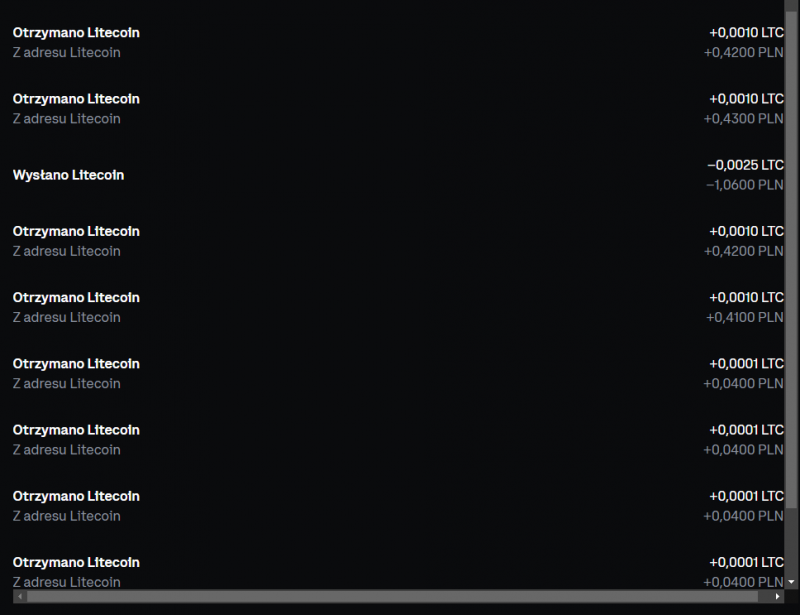Click +0,0010 LTC above +0,4100 PLN
The image size is (800, 615).
coord(746,297)
